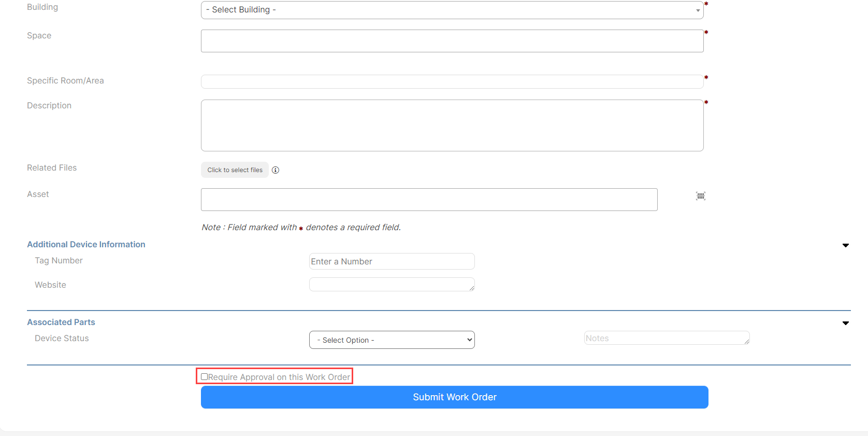Check Require Approval on this Work Order

[204, 377]
